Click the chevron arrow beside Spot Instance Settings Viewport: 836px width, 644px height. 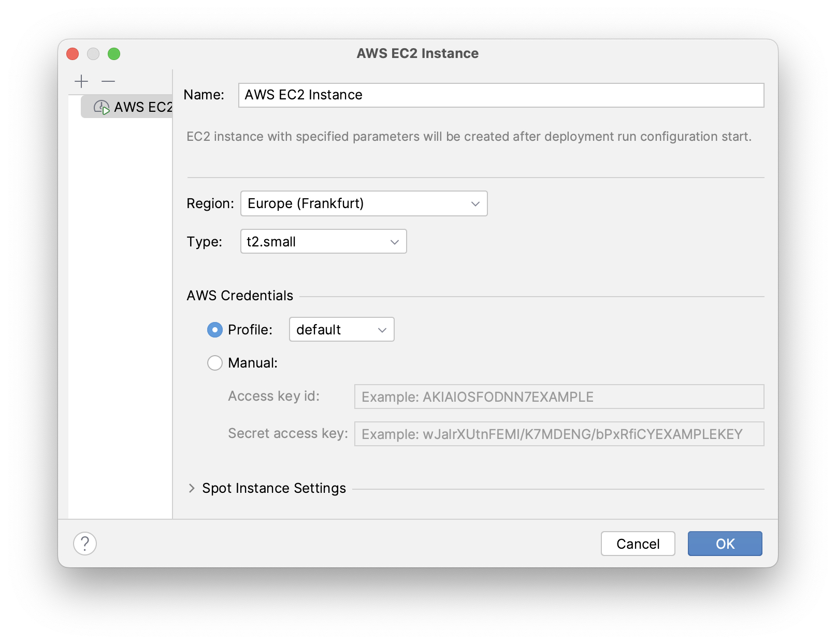(x=192, y=488)
